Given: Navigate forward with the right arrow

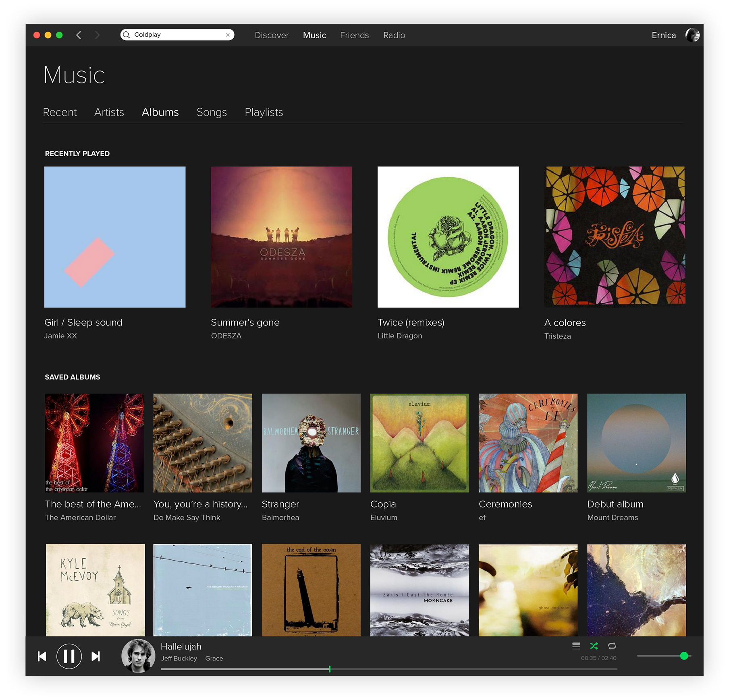Looking at the screenshot, I should tap(97, 35).
